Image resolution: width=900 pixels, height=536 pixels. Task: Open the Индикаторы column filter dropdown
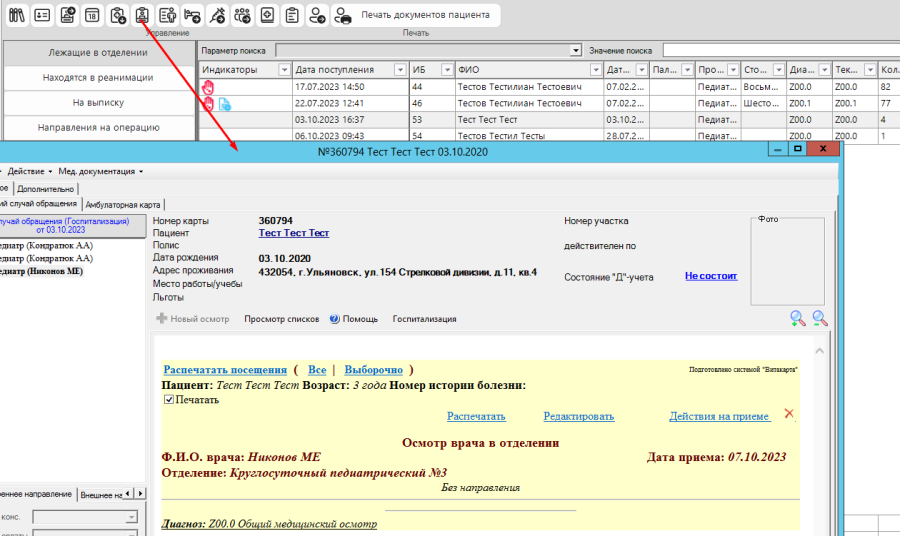(x=284, y=70)
